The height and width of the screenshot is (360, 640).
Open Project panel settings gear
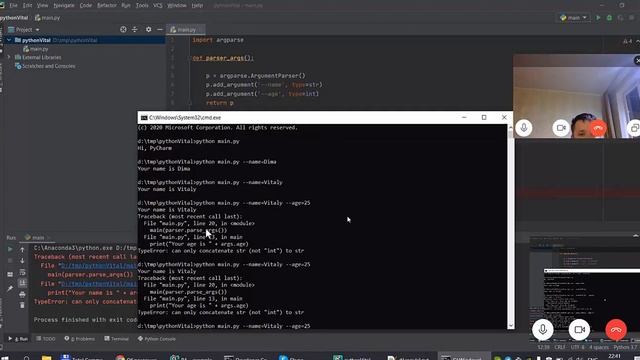coord(149,29)
